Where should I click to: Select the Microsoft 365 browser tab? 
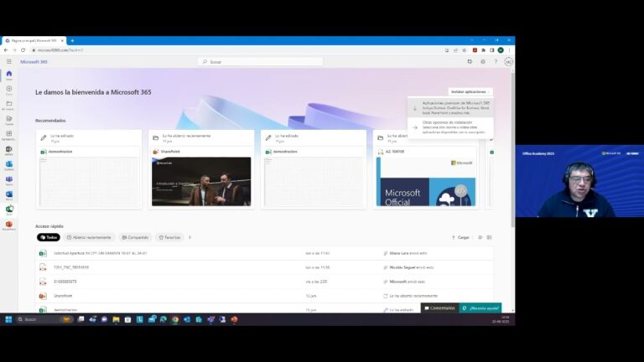34,40
